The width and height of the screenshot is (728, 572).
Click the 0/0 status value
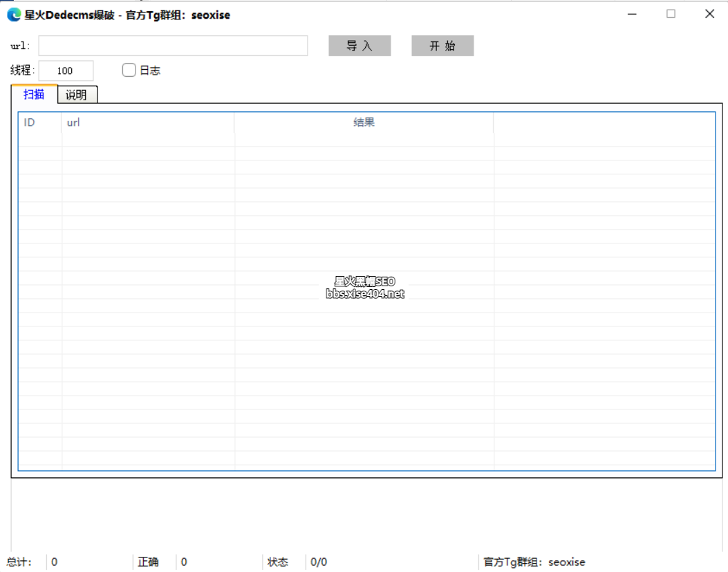click(319, 562)
